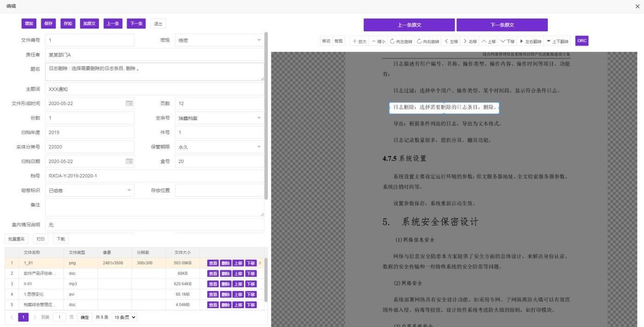Flip the page horizontally with 左右翻转
The width and height of the screenshot is (644, 327).
pos(530,41)
